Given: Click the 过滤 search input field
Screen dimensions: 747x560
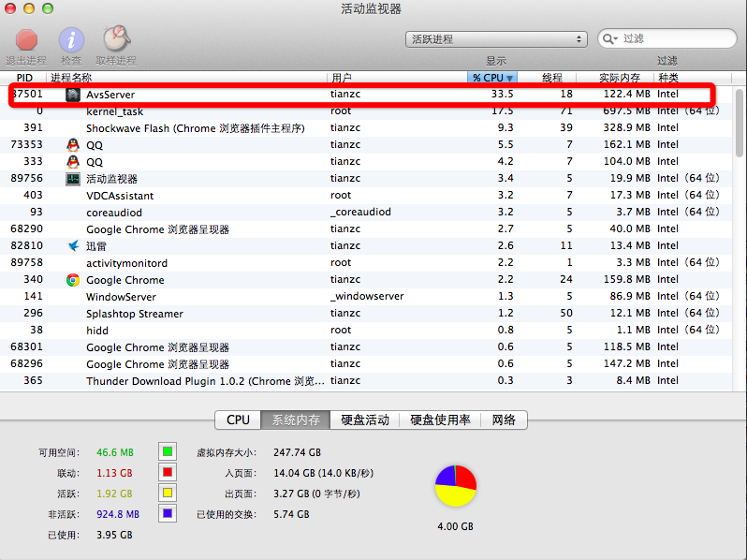Looking at the screenshot, I should (x=666, y=38).
